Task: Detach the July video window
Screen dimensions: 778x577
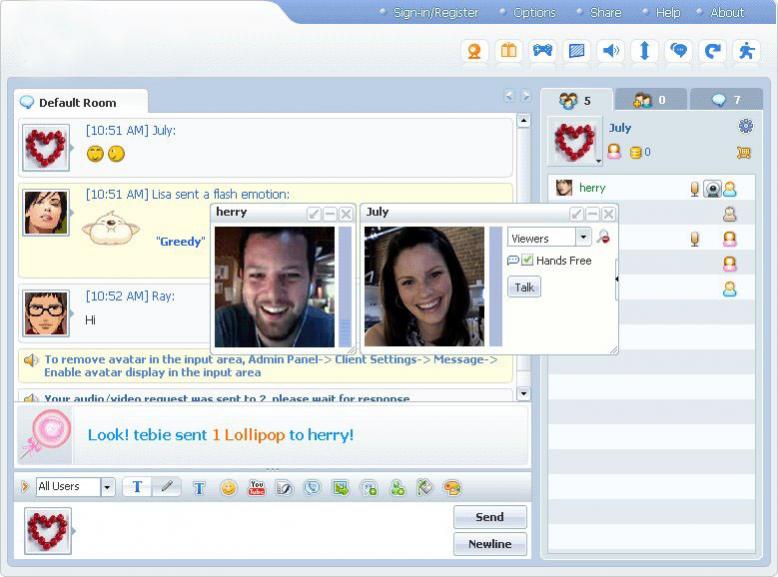Action: 576,214
